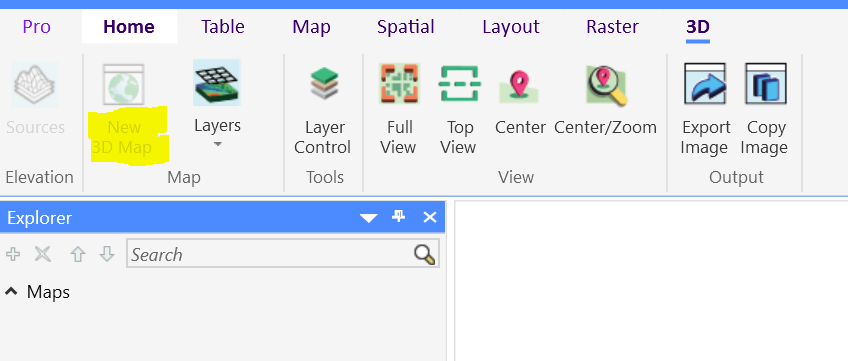Switch to Full View
The width and height of the screenshot is (848, 361).
(x=400, y=84)
